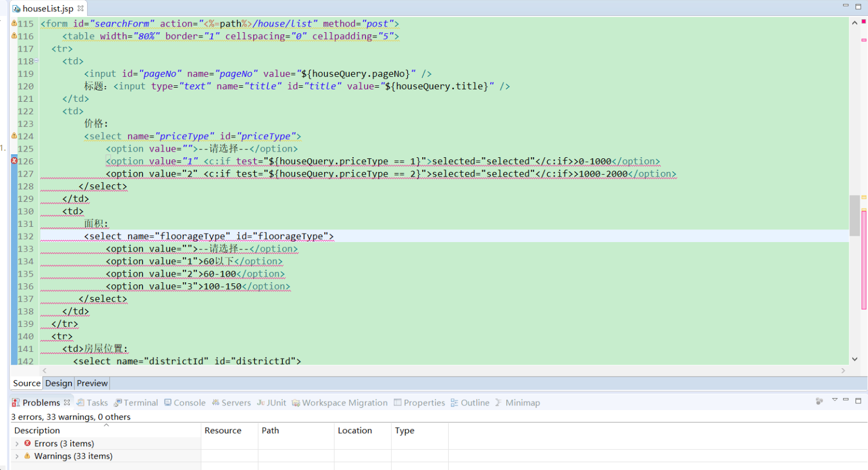Click line number 130 in the gutter
The image size is (868, 470).
[x=25, y=211]
